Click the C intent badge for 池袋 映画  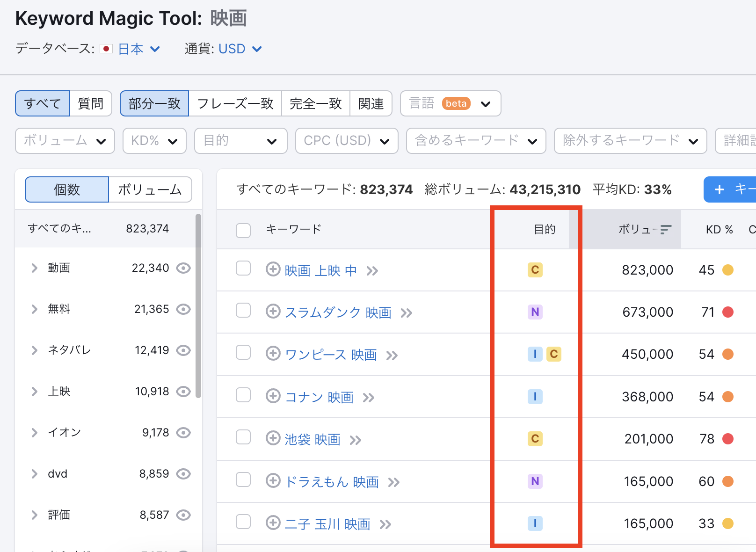coord(535,439)
